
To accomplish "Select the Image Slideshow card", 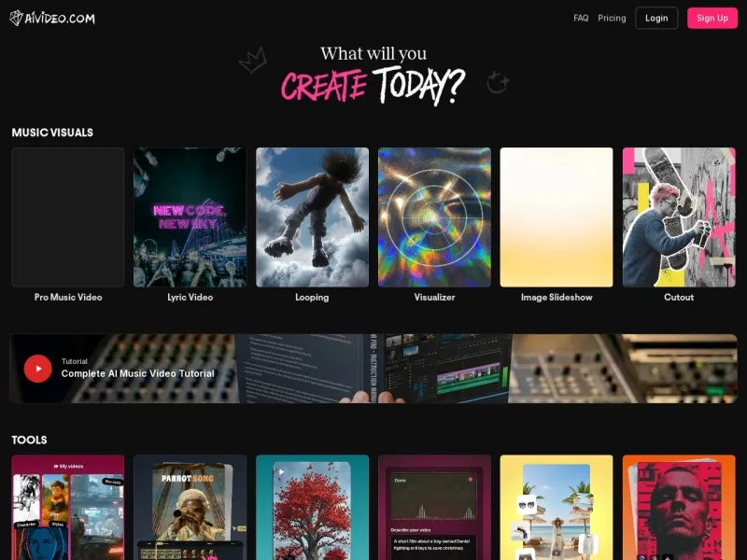I will tap(557, 217).
